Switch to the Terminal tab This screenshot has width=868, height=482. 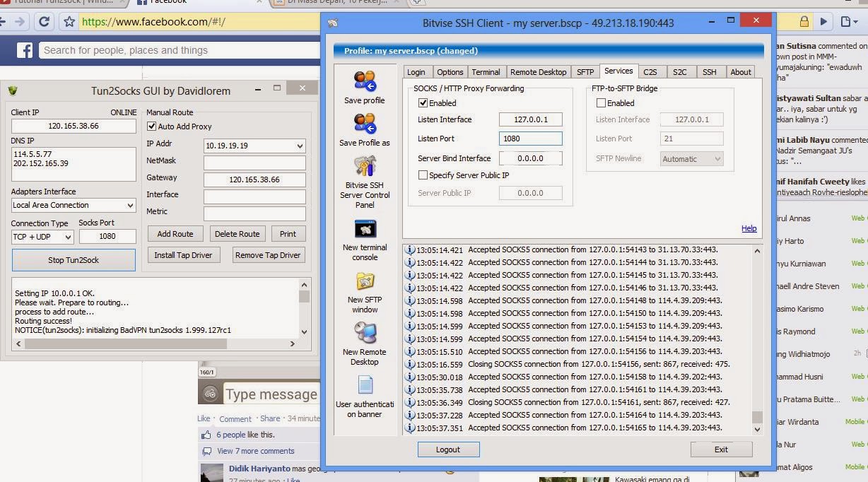click(486, 72)
